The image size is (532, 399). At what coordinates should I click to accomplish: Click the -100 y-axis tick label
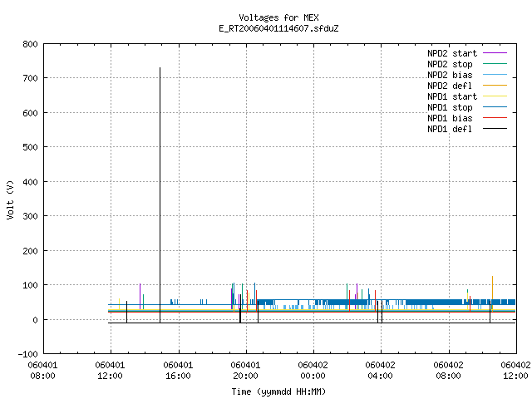tap(27, 354)
